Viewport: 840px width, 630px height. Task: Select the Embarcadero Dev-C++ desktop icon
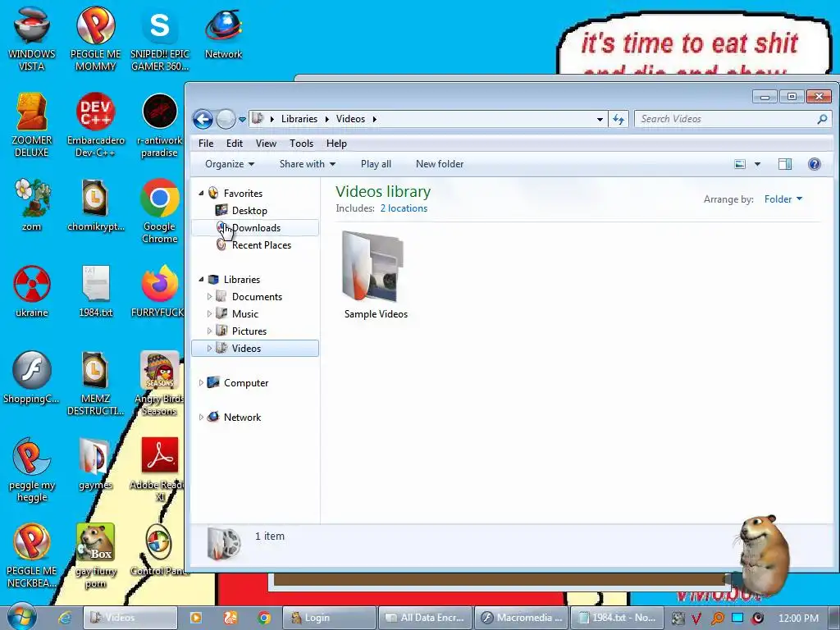coord(95,125)
